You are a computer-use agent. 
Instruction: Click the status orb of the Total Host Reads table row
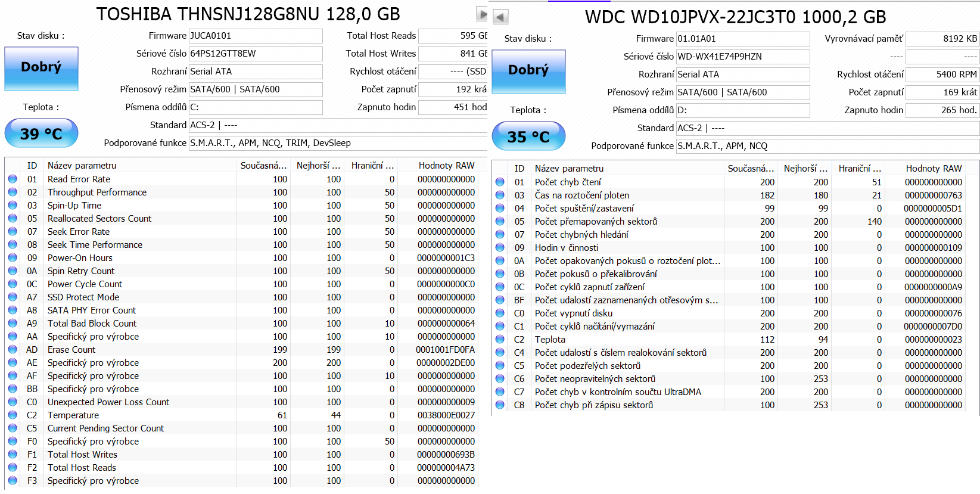[x=13, y=467]
